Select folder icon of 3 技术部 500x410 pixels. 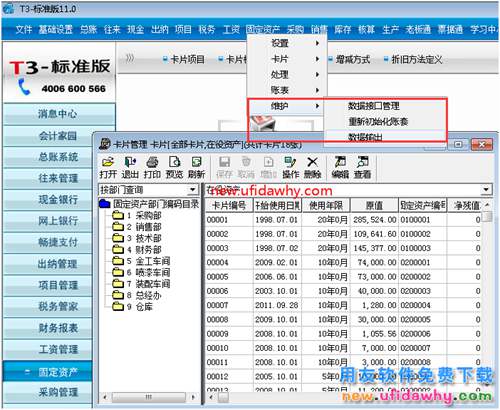click(x=118, y=238)
